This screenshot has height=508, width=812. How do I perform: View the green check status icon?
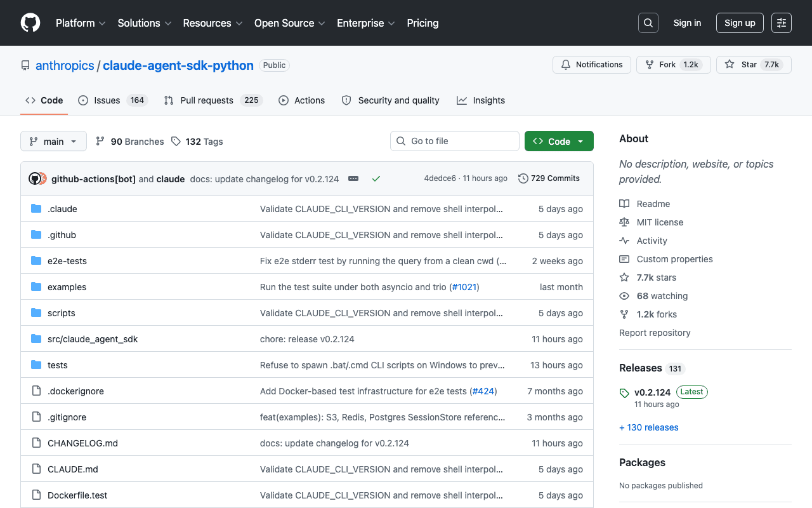(376, 178)
